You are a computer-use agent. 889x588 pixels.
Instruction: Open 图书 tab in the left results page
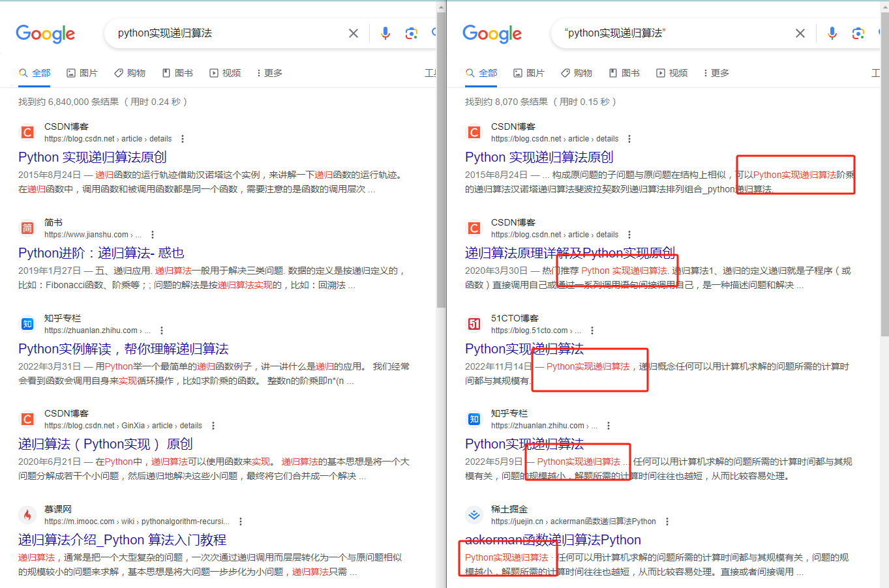point(177,73)
